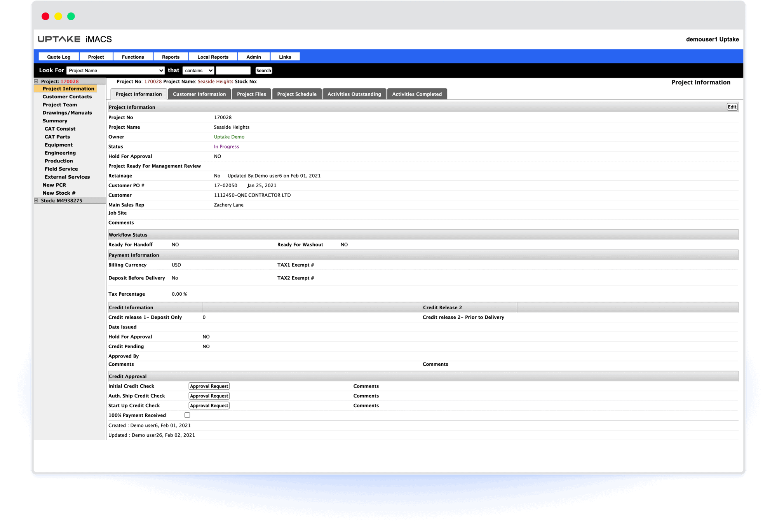The height and width of the screenshot is (532, 777).
Task: Click Approval Request for Start Up Credit Check
Action: point(209,405)
